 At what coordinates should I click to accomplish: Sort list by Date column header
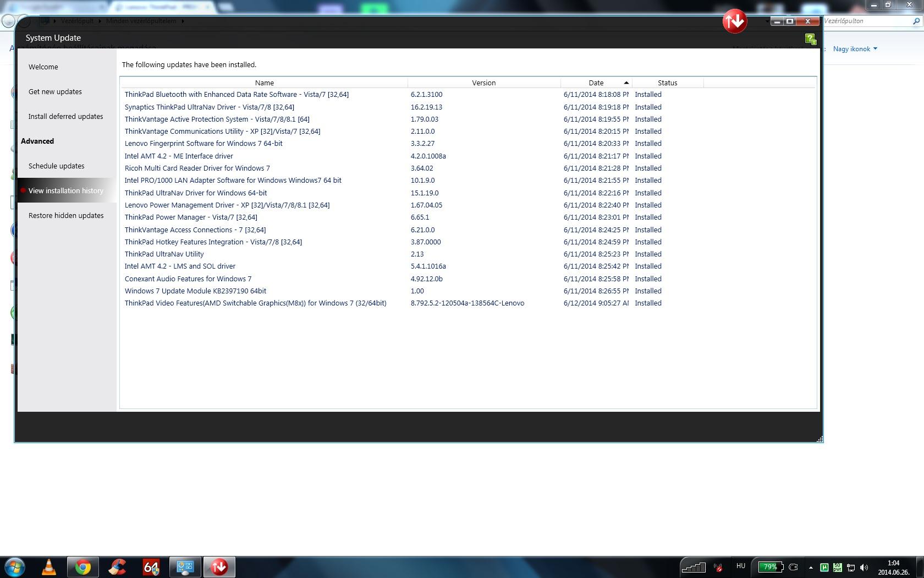point(596,83)
